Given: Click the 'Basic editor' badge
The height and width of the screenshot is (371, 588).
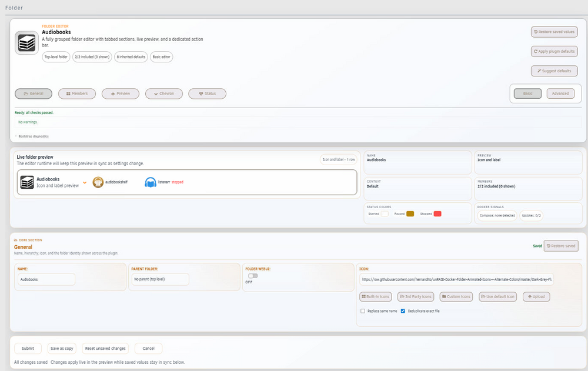Looking at the screenshot, I should click(161, 57).
